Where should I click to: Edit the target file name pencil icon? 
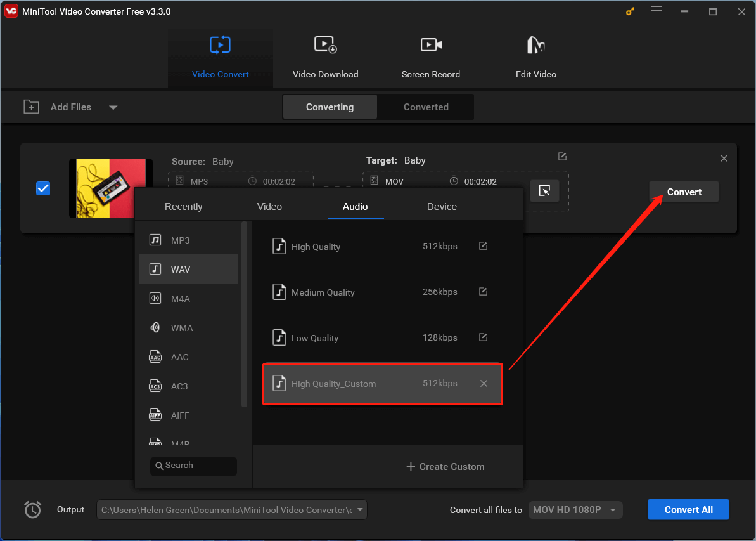click(562, 157)
